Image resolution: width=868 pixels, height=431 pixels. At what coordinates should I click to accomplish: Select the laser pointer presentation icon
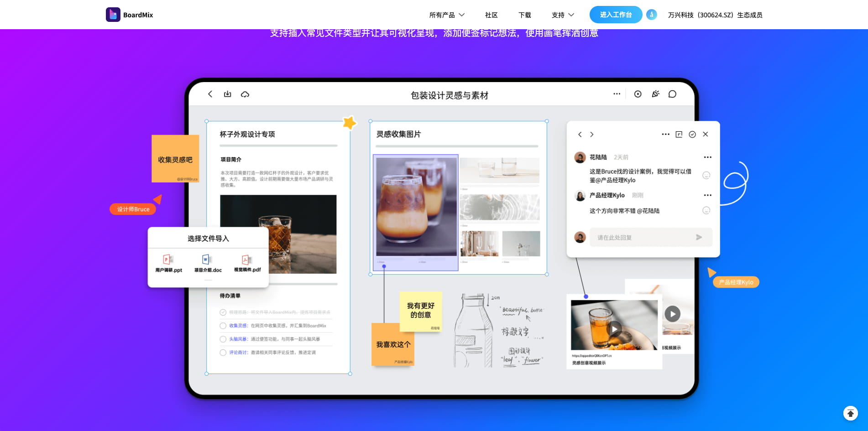coord(655,94)
